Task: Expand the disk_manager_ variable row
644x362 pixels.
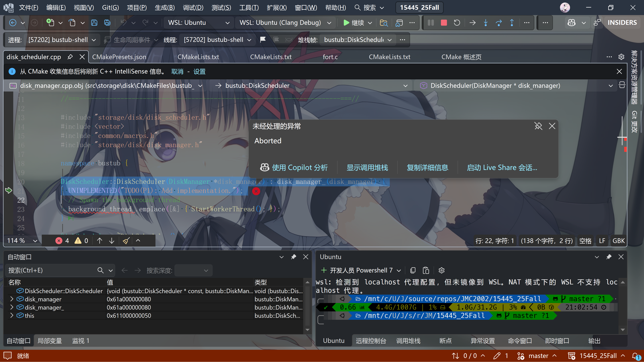Action: pos(12,307)
